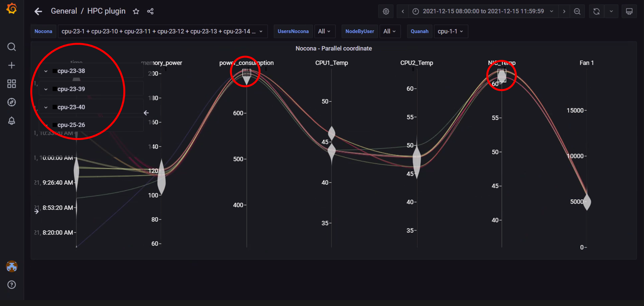The width and height of the screenshot is (644, 306).
Task: Click the NodeByUser variable label
Action: click(x=360, y=32)
